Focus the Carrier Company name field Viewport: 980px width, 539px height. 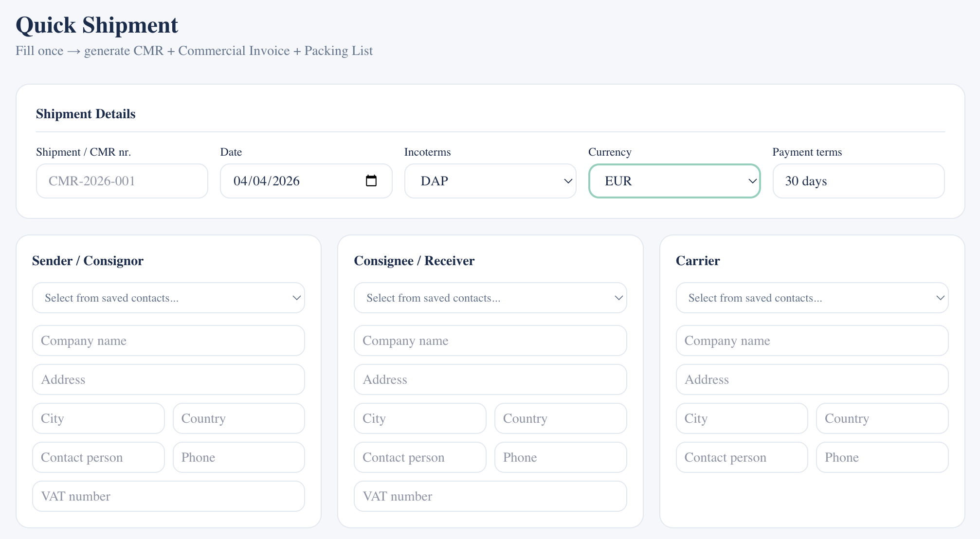812,341
